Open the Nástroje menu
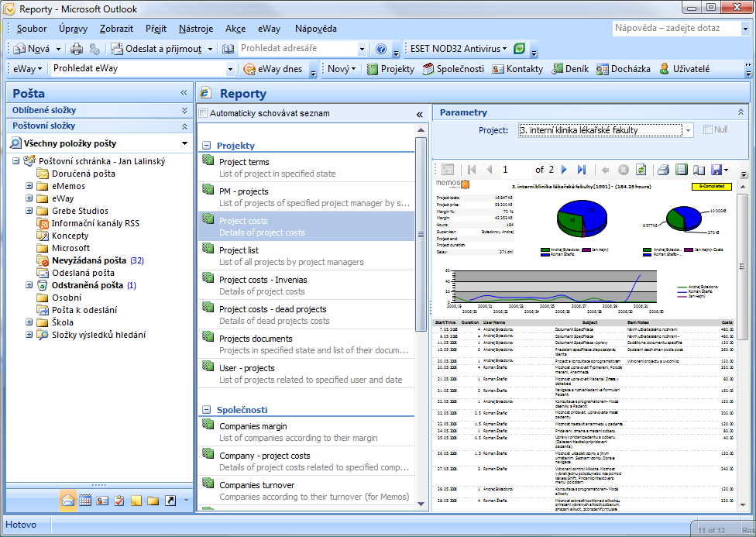 (195, 29)
